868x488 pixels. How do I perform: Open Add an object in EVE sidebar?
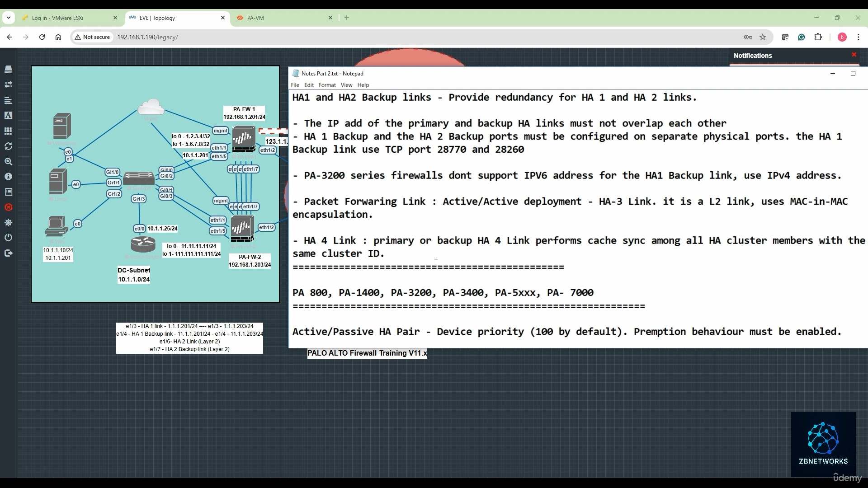8,70
